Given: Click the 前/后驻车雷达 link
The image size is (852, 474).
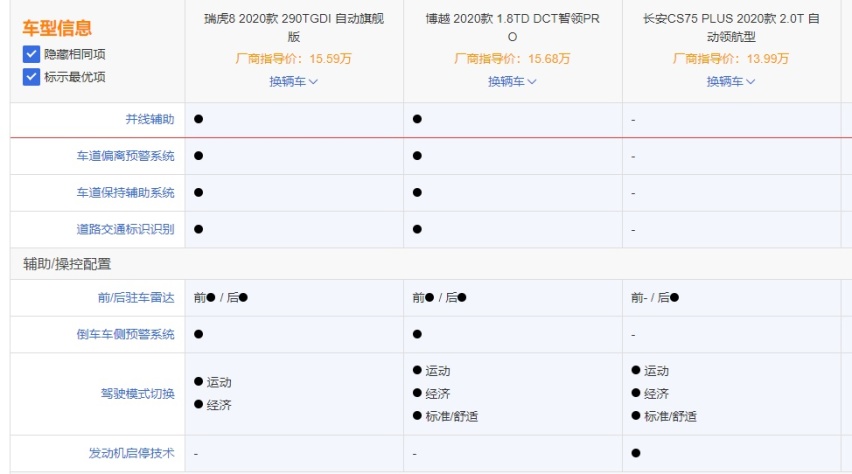Looking at the screenshot, I should 136,298.
